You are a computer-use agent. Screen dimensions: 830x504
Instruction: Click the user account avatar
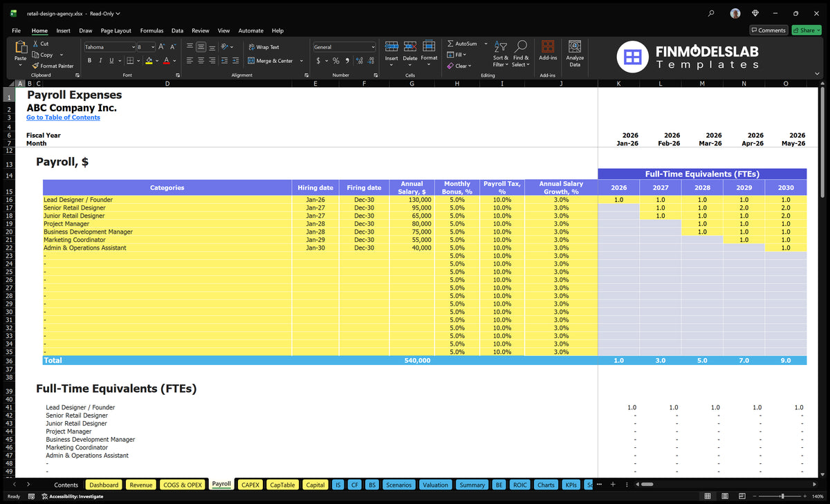pos(735,13)
